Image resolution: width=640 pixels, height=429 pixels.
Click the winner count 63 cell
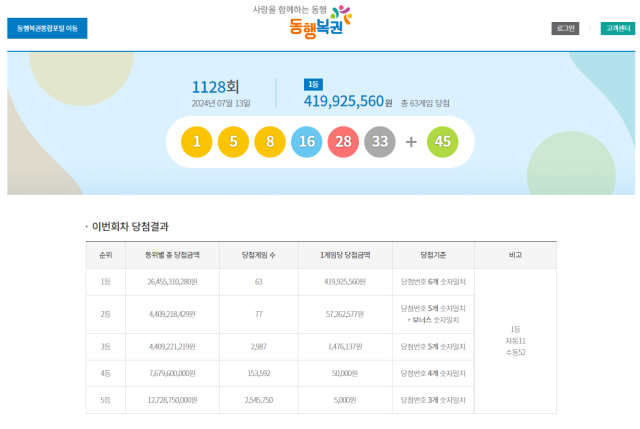[259, 282]
